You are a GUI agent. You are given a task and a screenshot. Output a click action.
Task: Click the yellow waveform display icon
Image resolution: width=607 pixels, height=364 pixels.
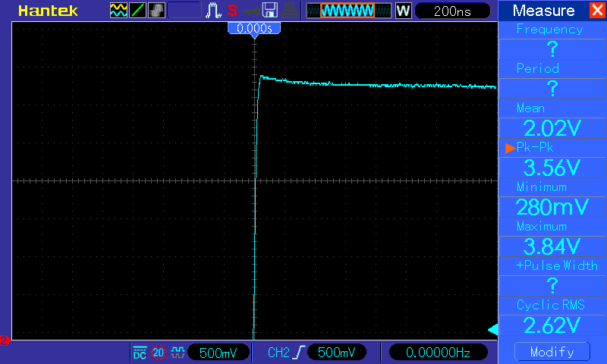(118, 11)
